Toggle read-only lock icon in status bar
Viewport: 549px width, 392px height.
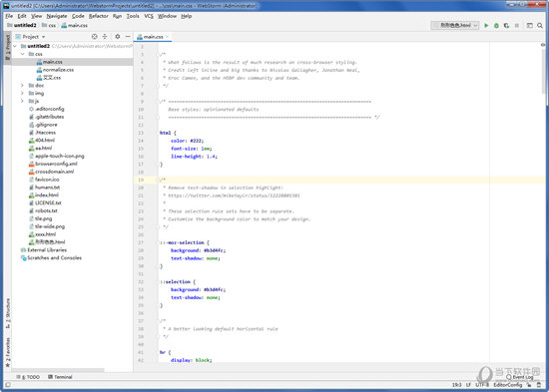pos(530,385)
